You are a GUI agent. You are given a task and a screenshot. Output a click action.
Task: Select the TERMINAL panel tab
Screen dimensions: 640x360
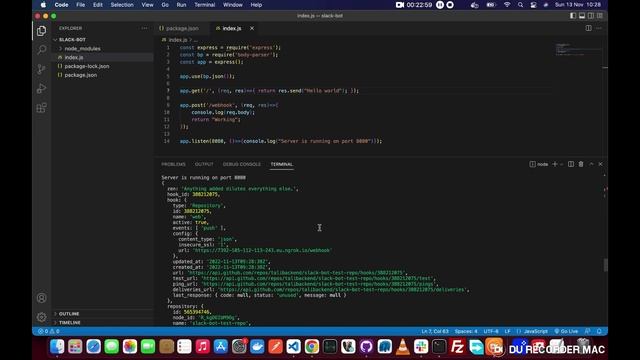coord(282,164)
